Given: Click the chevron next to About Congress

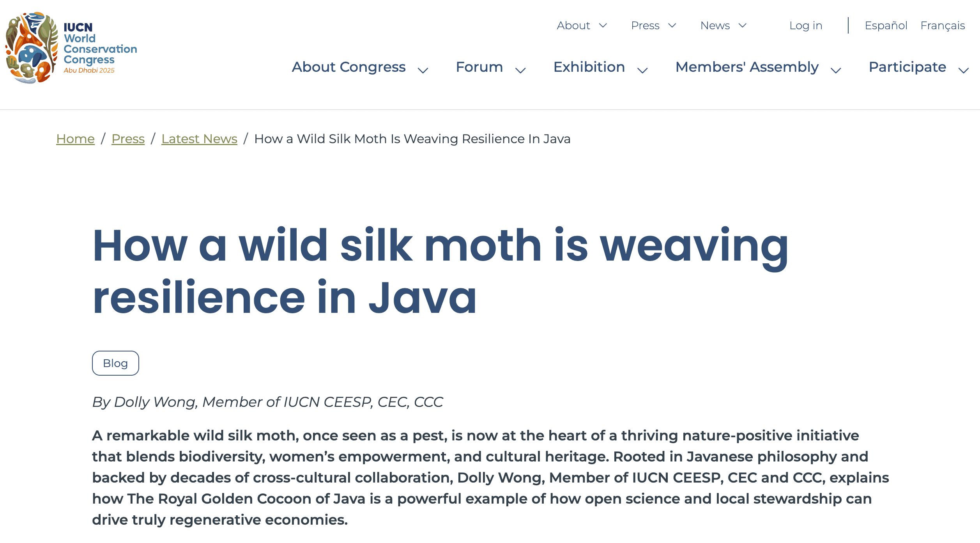Looking at the screenshot, I should click(x=423, y=70).
